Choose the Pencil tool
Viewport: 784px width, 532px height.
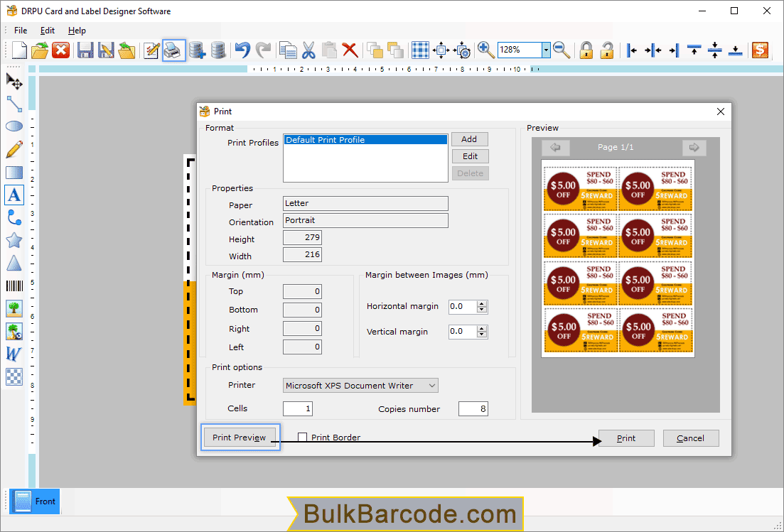(14, 149)
